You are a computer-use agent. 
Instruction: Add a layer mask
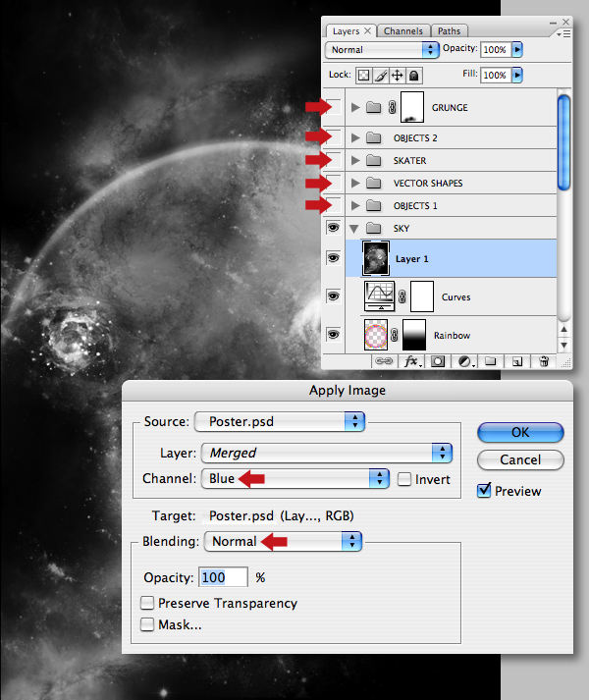coord(438,361)
